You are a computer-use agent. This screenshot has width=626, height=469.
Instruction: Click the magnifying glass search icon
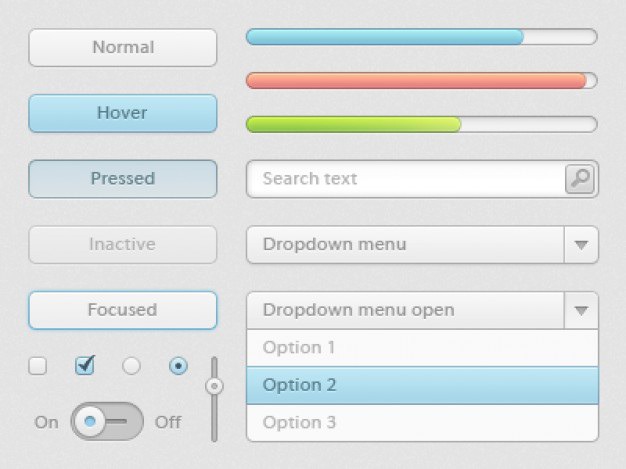pyautogui.click(x=580, y=179)
